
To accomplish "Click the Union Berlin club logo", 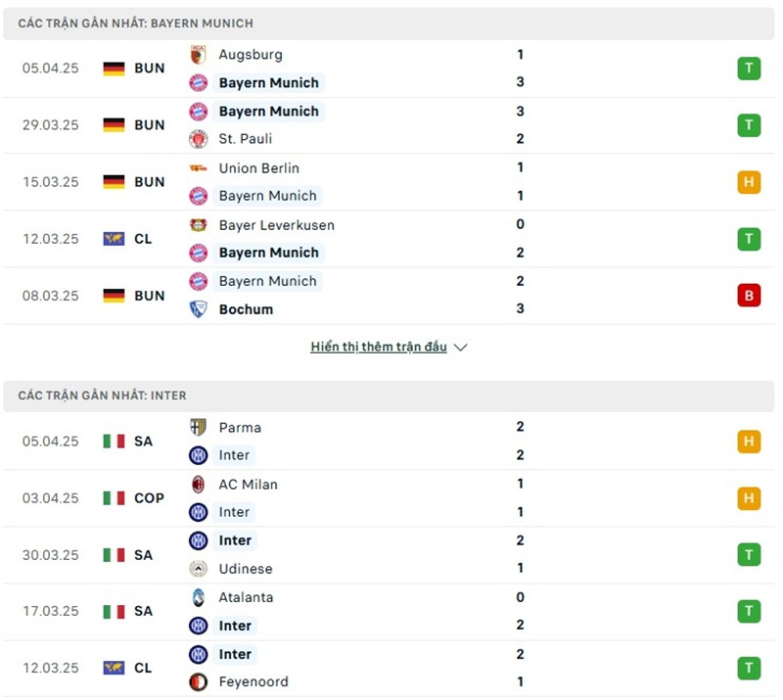I will [x=199, y=168].
